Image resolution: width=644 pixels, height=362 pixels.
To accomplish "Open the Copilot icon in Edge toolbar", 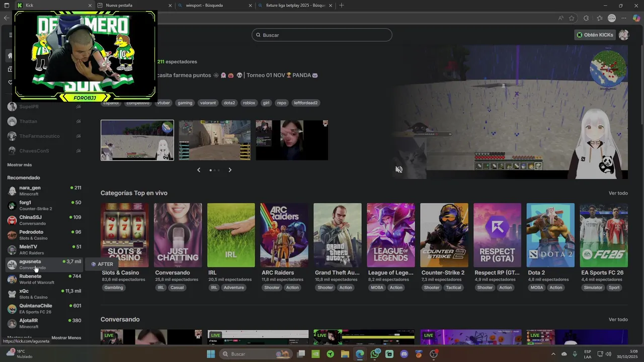I will click(x=636, y=18).
